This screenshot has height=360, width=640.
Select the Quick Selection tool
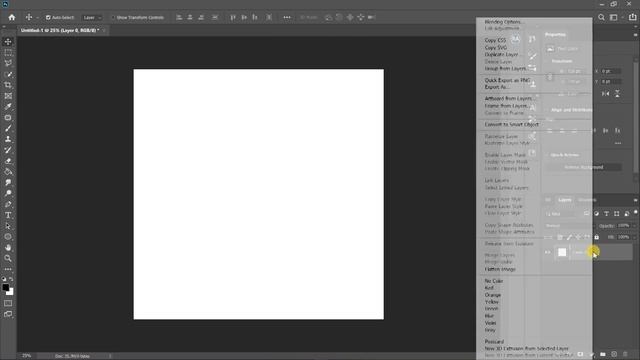[x=8, y=74]
